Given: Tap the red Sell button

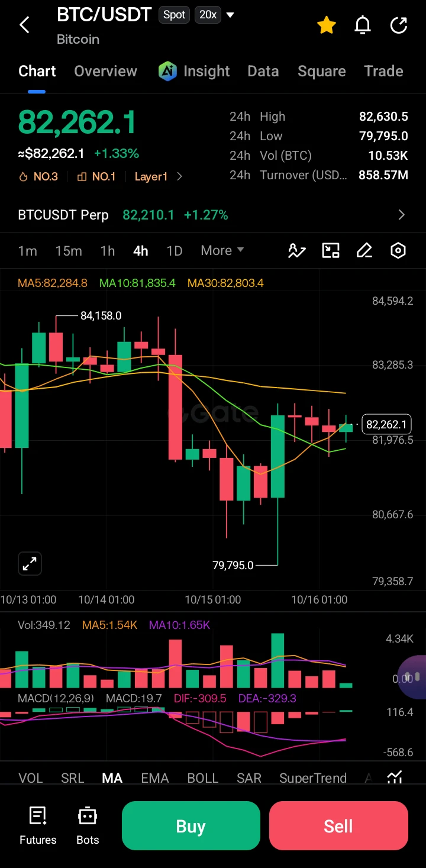Looking at the screenshot, I should point(338,825).
